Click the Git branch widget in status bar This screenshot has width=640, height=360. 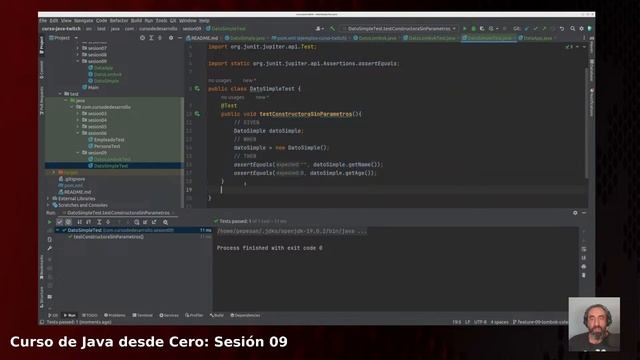[540, 322]
